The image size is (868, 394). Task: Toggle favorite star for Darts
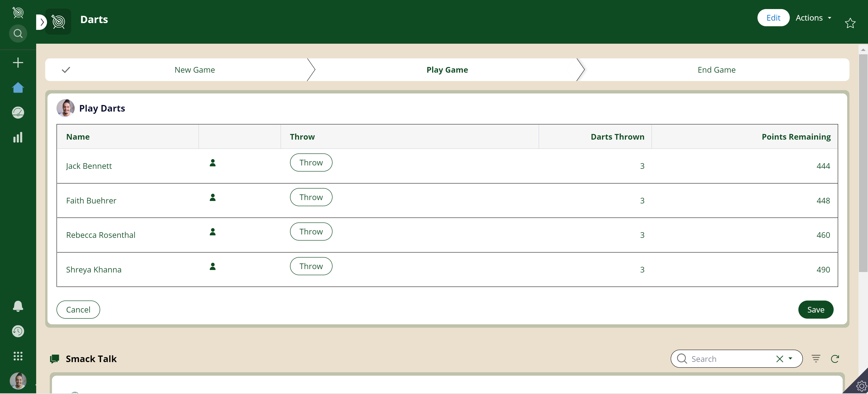click(850, 23)
